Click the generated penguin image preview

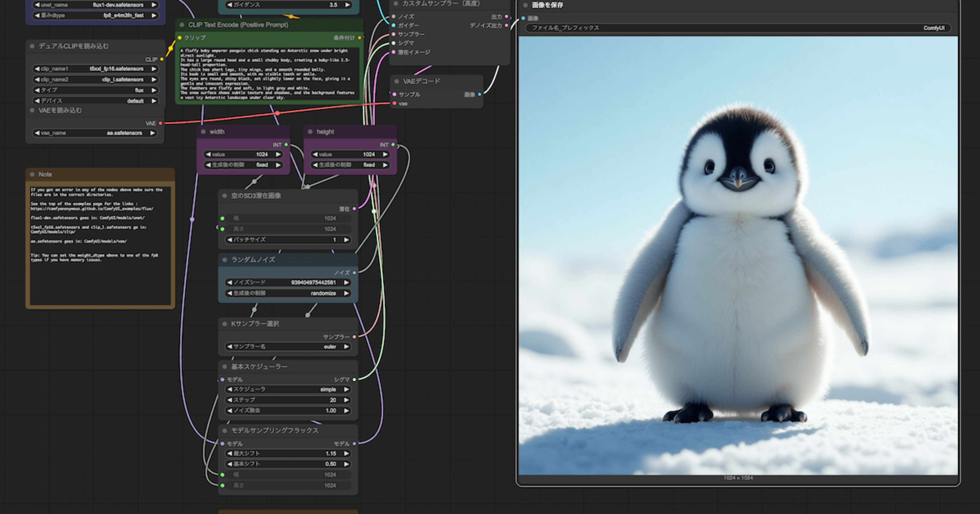point(738,255)
